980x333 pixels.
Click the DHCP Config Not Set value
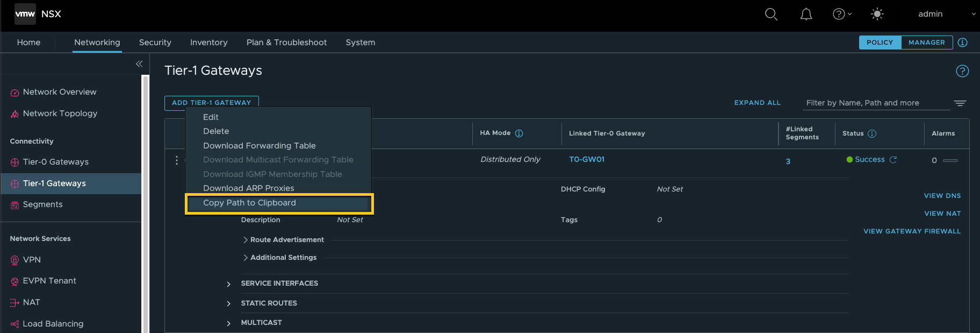pos(669,189)
